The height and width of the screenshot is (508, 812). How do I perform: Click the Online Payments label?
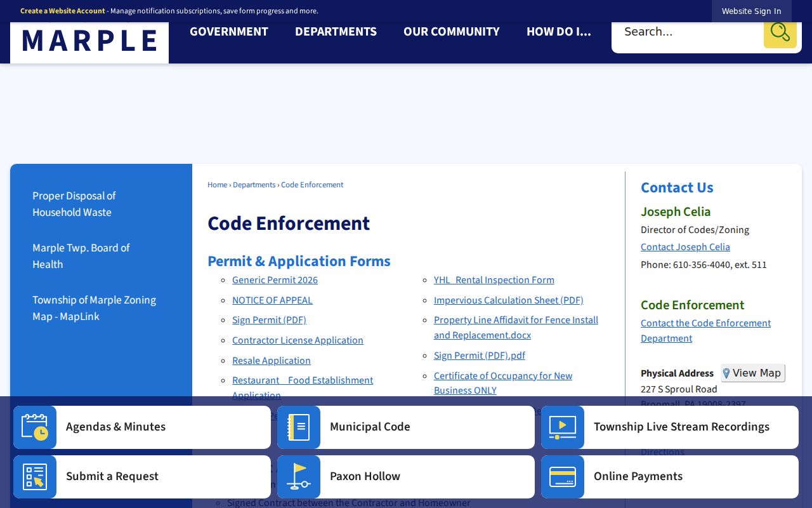(x=638, y=477)
